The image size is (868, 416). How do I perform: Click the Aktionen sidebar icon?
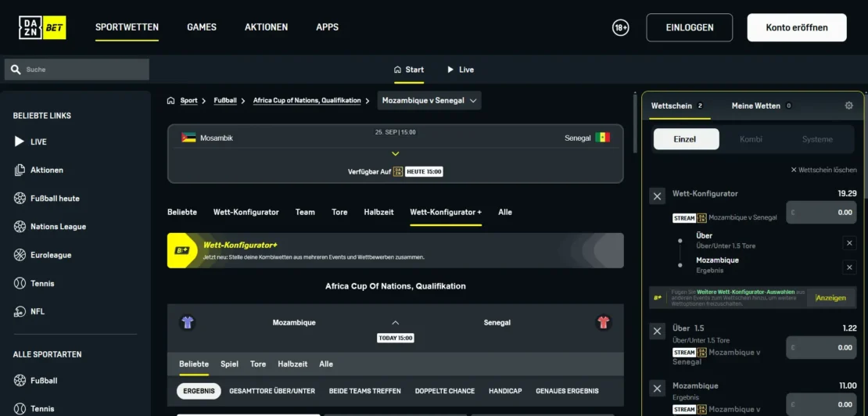[x=20, y=170]
